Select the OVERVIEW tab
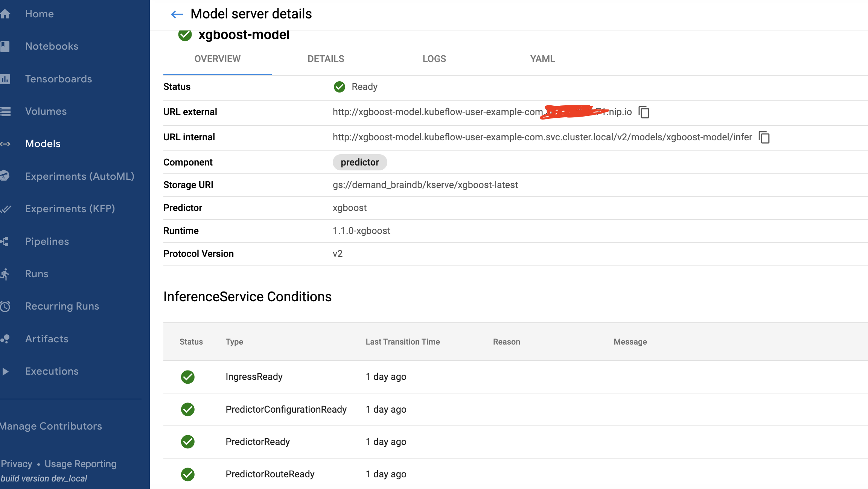This screenshot has width=868, height=489. [x=217, y=59]
